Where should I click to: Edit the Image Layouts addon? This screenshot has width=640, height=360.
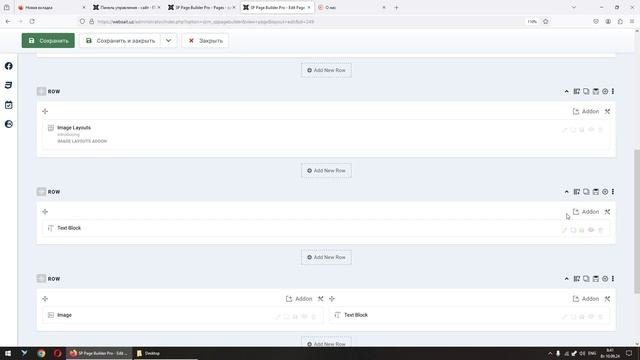(564, 130)
